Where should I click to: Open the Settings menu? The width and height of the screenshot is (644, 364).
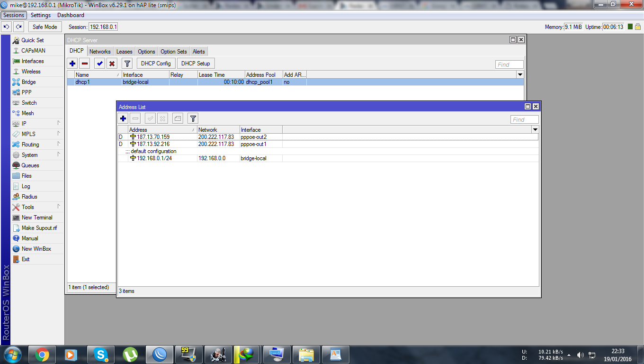click(41, 15)
